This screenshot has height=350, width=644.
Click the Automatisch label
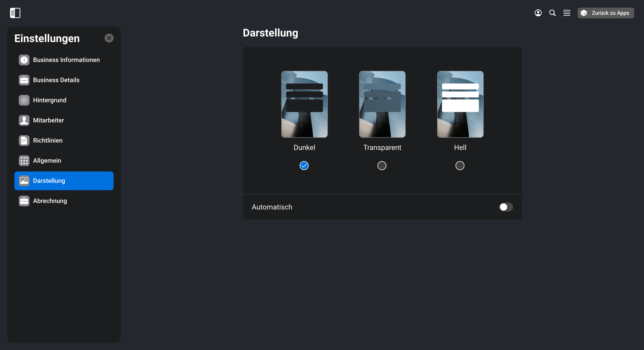(x=272, y=207)
